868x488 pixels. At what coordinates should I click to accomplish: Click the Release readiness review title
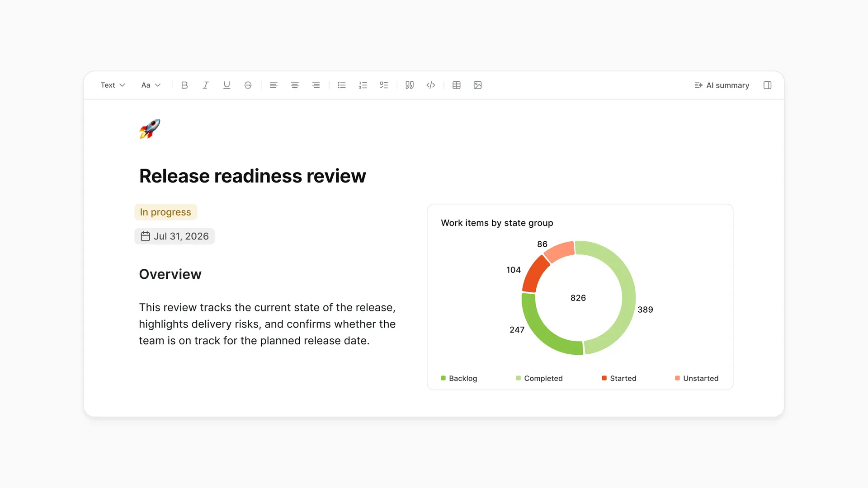(x=253, y=176)
